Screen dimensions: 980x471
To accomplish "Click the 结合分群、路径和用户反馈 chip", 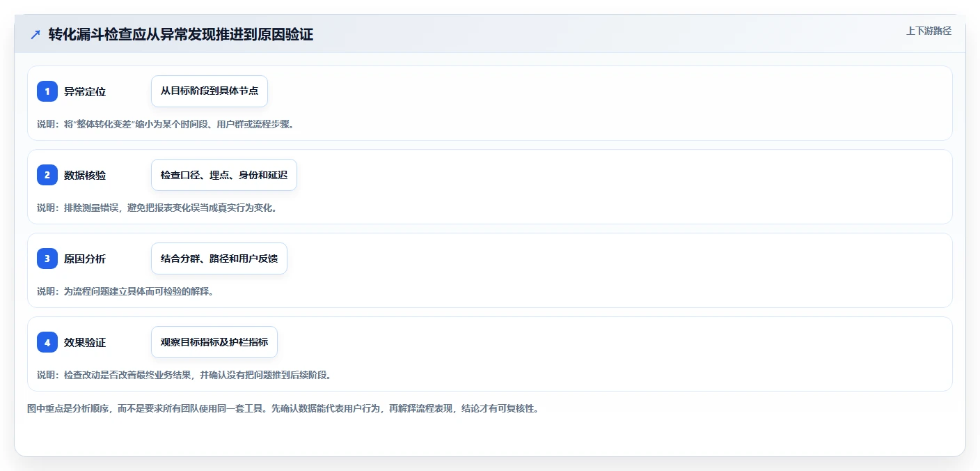I will tap(219, 258).
